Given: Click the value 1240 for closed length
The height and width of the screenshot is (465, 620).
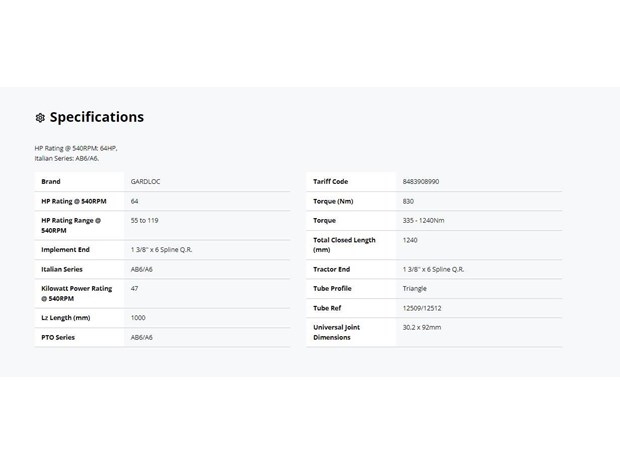Looking at the screenshot, I should click(410, 240).
